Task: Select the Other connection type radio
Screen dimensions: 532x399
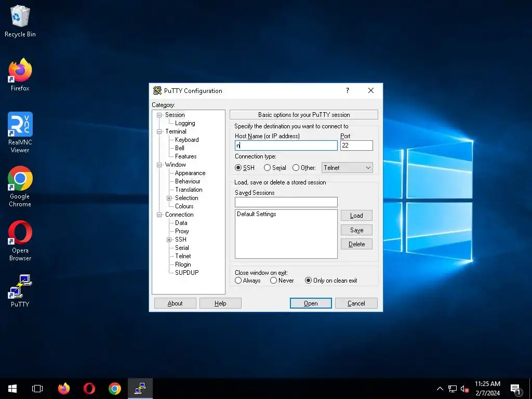Action: (x=296, y=168)
